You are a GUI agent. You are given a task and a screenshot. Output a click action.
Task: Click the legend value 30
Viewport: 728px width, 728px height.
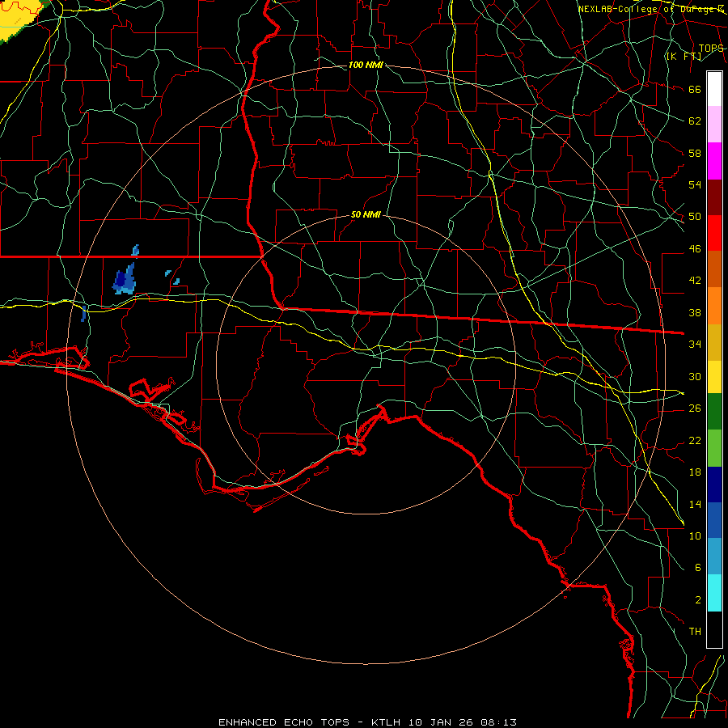695,376
